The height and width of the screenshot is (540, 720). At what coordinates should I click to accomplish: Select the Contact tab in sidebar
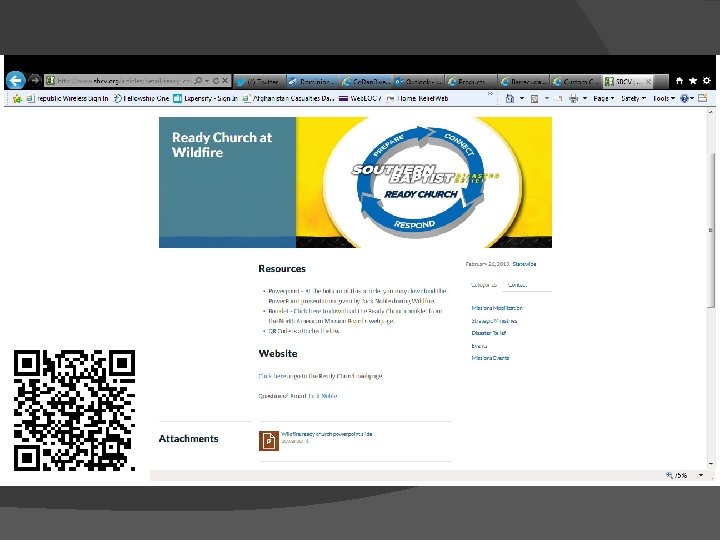pos(517,285)
